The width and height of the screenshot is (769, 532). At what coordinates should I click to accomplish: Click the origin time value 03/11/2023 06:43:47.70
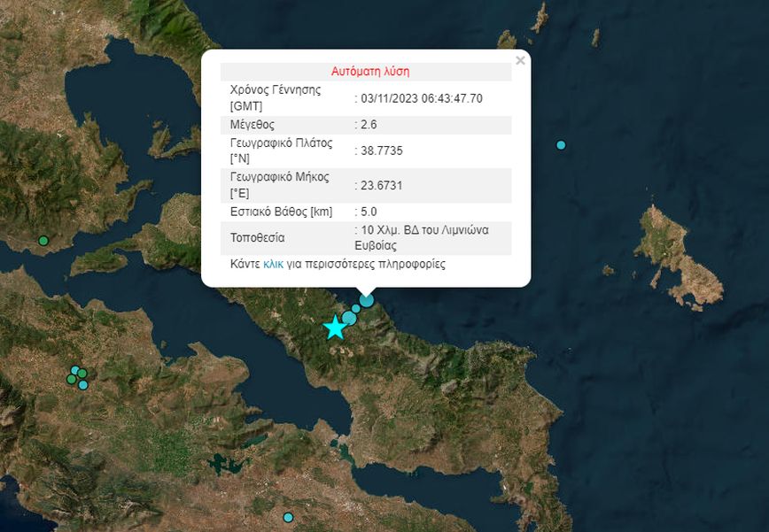click(421, 98)
